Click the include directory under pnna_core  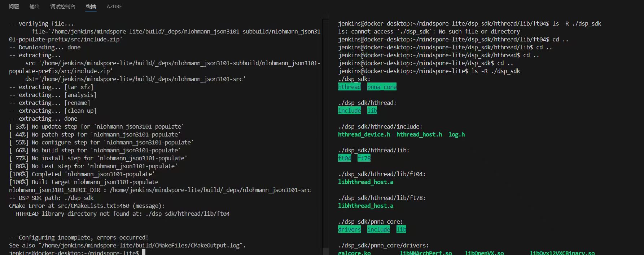[378, 229]
